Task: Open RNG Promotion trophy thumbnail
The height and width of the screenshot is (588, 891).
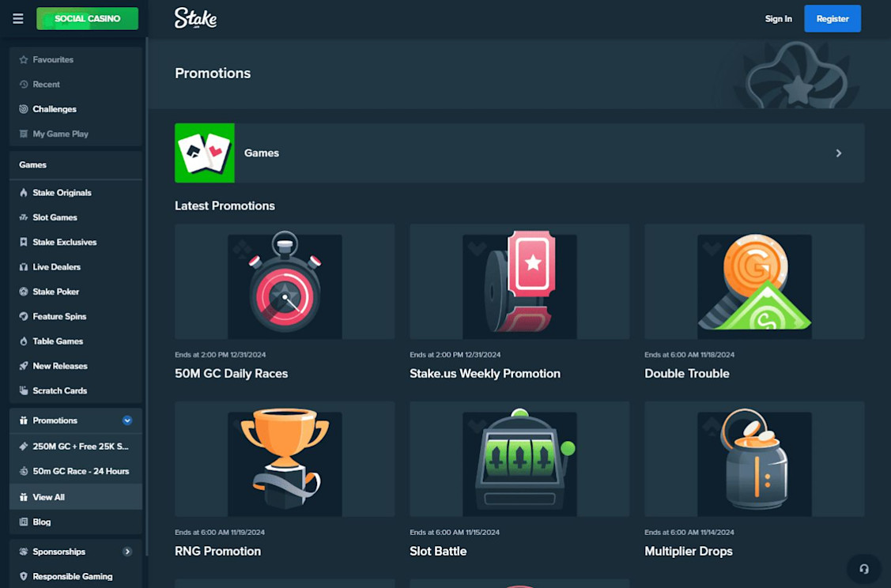Action: [x=285, y=459]
